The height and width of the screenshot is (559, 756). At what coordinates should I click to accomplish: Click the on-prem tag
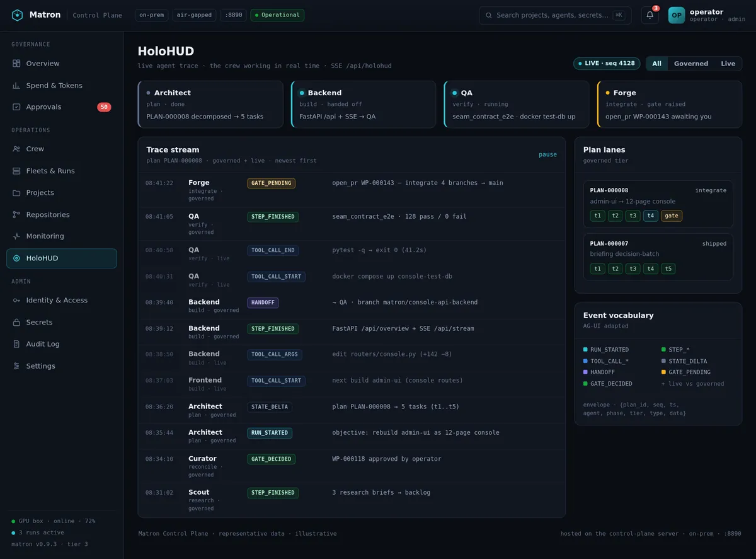[x=151, y=15]
